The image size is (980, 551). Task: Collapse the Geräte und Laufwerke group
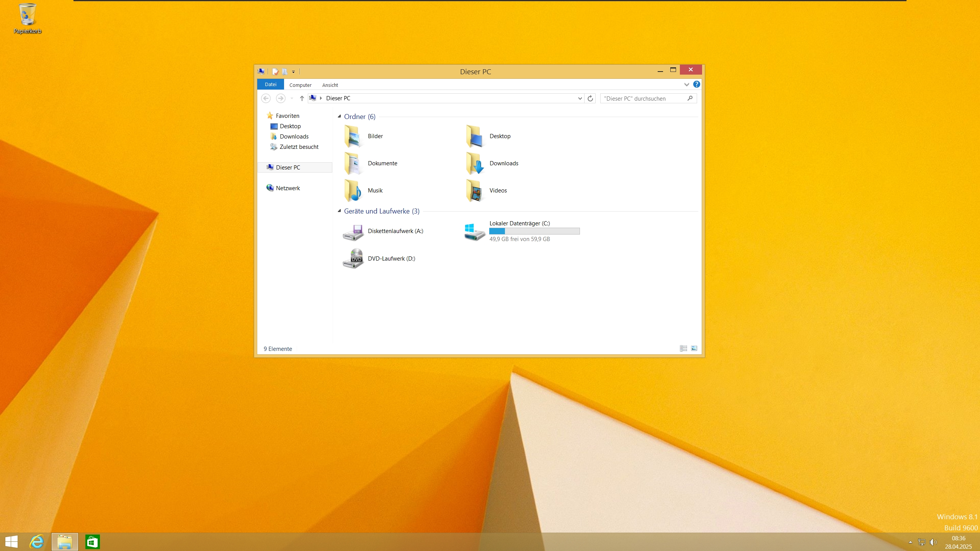pyautogui.click(x=339, y=211)
